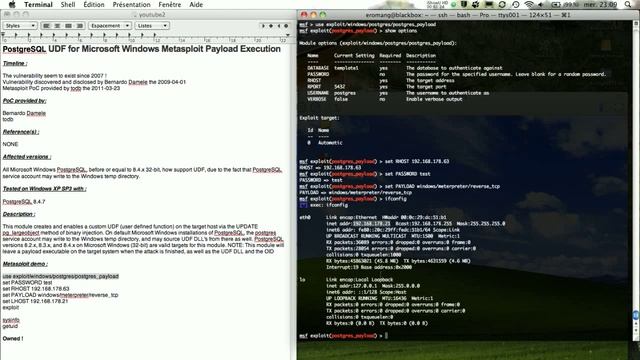Open the Présentation menu
640x360 pixels.
pyautogui.click(x=131, y=4)
